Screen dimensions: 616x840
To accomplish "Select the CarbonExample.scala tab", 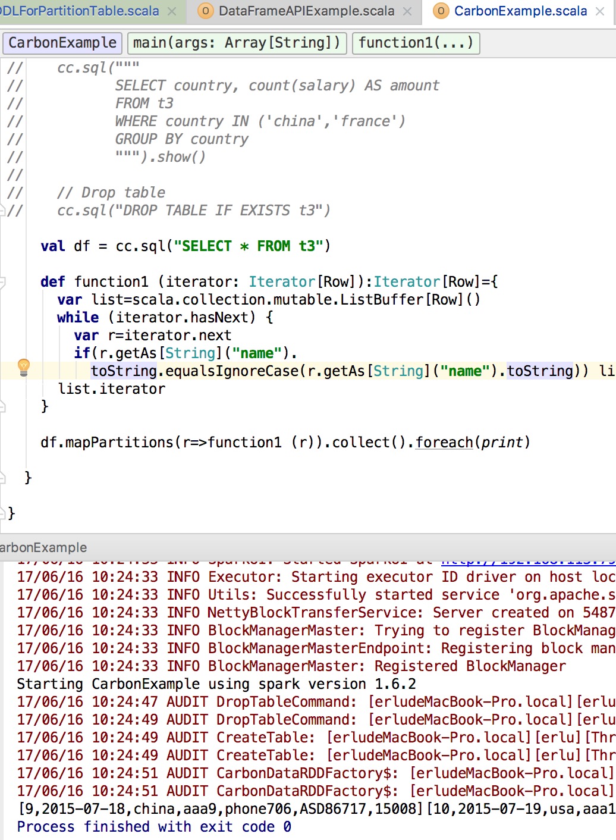I will 520,11.
